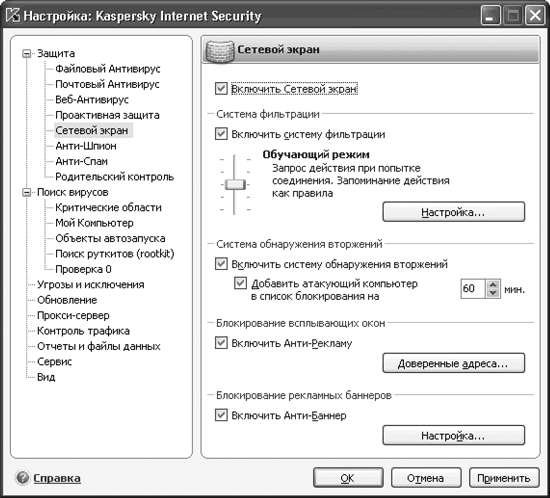Viewport: 550px width, 498px height.
Task: Click the 'Применить' button
Action: pyautogui.click(x=504, y=478)
